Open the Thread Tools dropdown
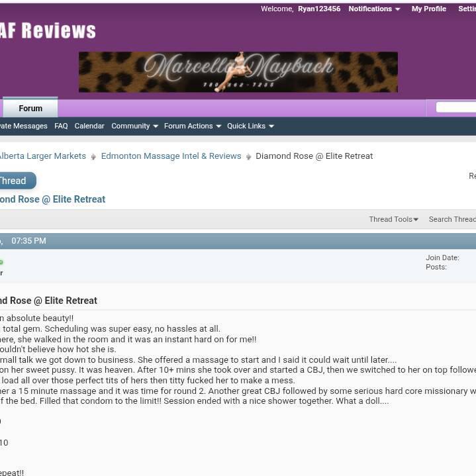 (393, 219)
